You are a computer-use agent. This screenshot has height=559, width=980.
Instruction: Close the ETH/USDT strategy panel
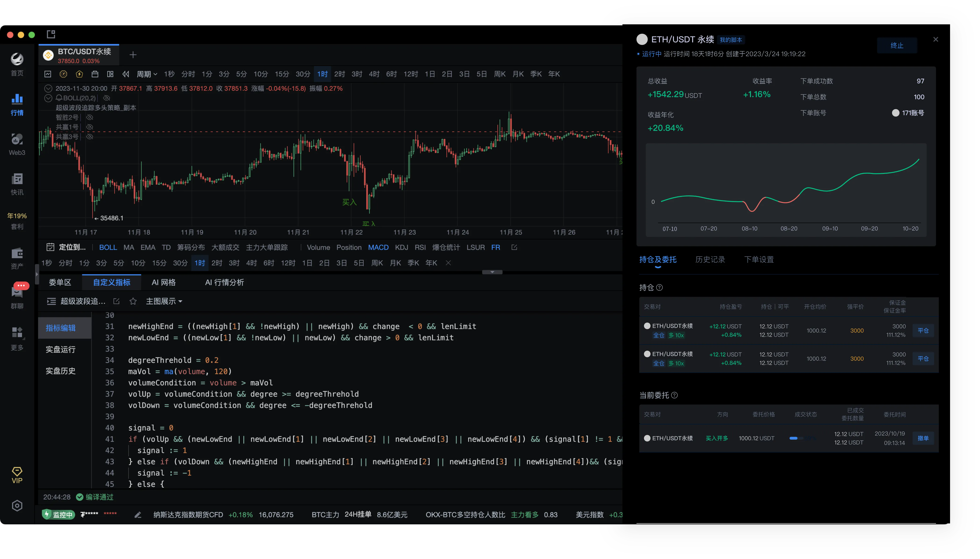point(936,39)
